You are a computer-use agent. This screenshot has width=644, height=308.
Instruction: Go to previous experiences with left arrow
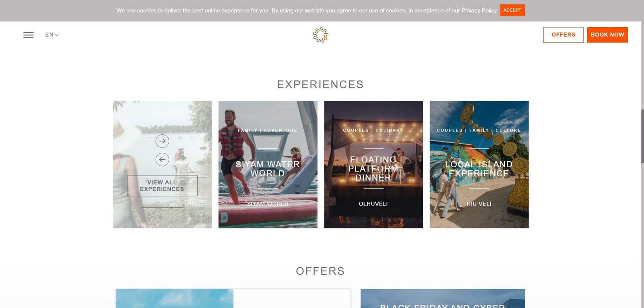162,160
